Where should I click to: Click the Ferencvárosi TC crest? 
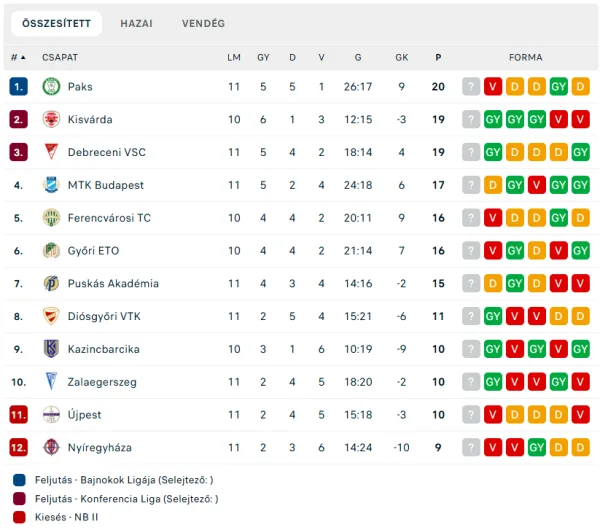51,218
